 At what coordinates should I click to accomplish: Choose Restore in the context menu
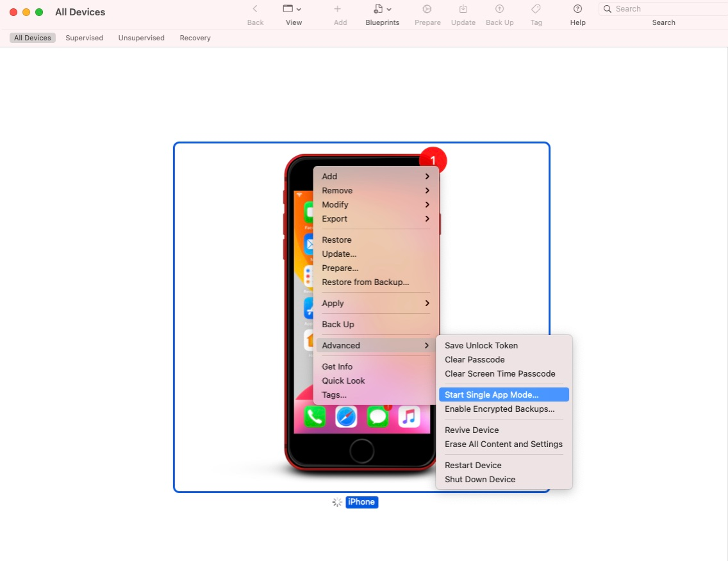tap(376, 240)
